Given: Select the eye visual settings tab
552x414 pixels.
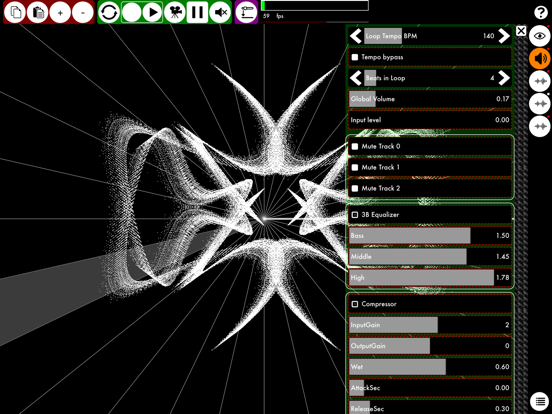Looking at the screenshot, I should (540, 36).
